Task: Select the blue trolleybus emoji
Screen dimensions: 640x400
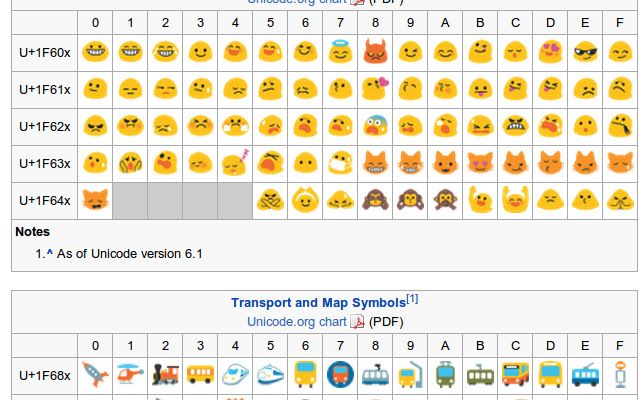Action: (585, 375)
